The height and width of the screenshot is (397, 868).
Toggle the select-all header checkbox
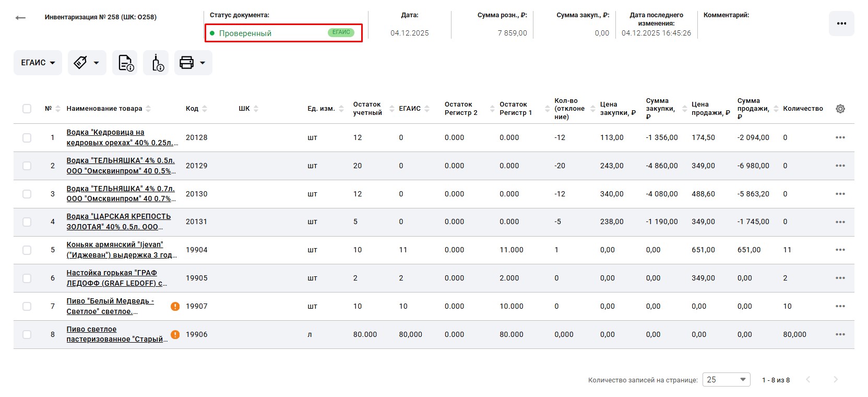click(27, 109)
